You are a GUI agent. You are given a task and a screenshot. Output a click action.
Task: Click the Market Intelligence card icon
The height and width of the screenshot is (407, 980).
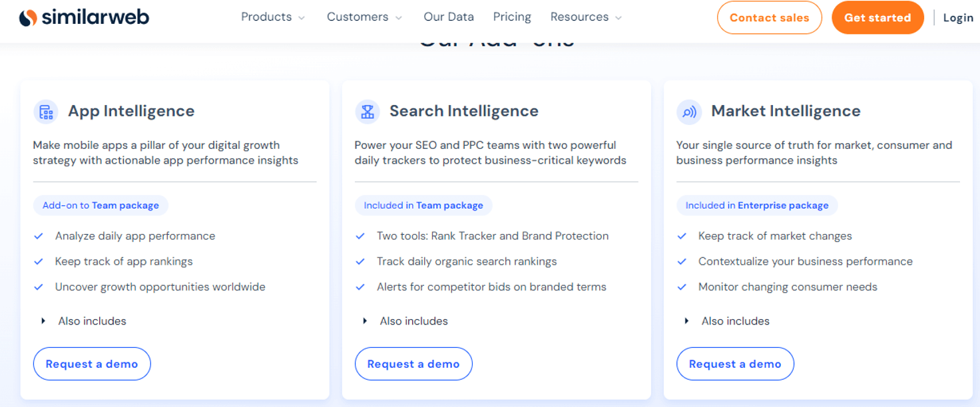click(x=689, y=112)
